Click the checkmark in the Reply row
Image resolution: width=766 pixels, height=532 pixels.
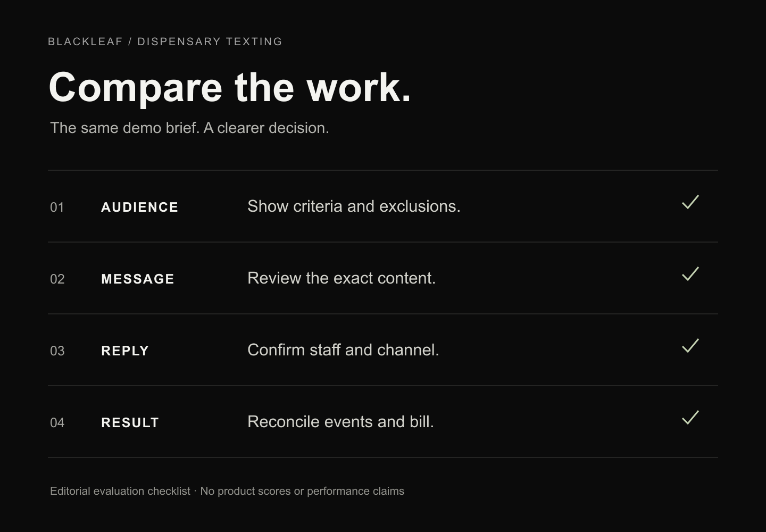[690, 346]
